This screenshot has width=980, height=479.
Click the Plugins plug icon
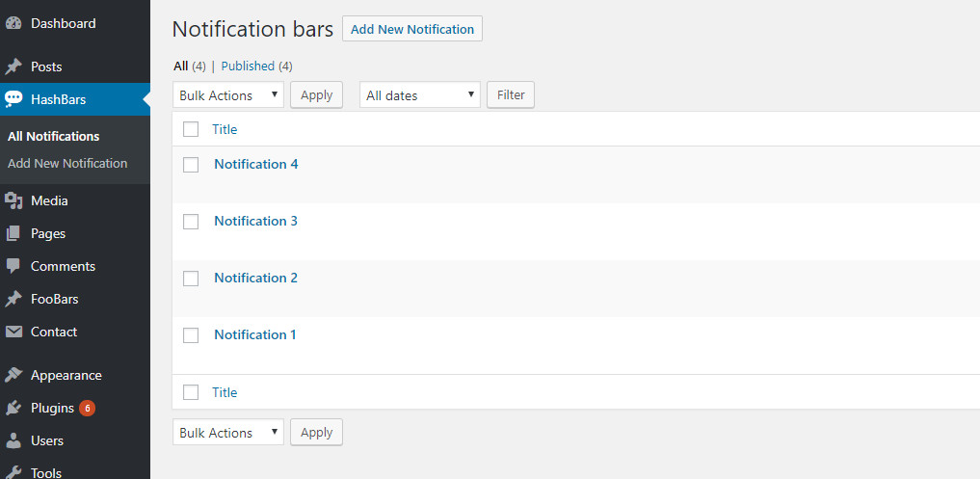coord(13,408)
